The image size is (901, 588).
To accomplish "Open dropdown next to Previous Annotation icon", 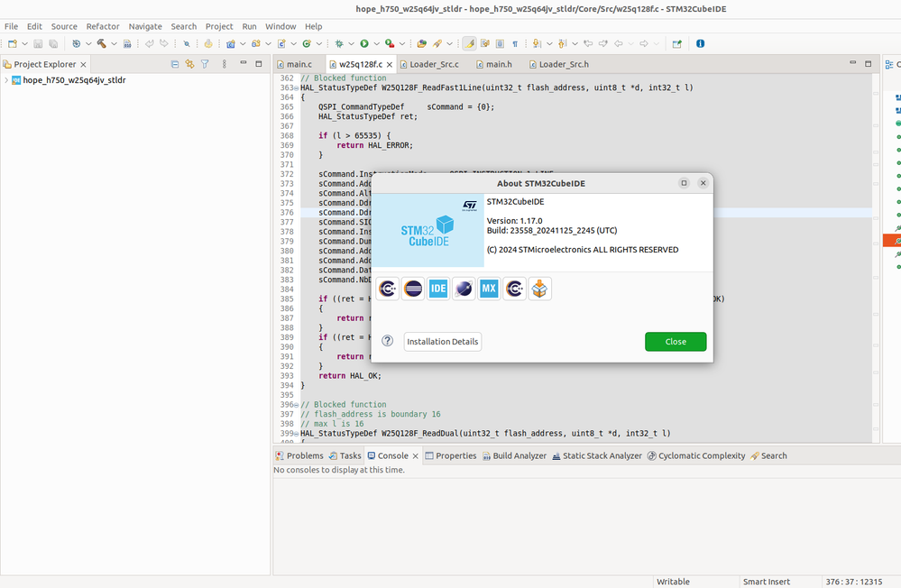I will point(575,43).
